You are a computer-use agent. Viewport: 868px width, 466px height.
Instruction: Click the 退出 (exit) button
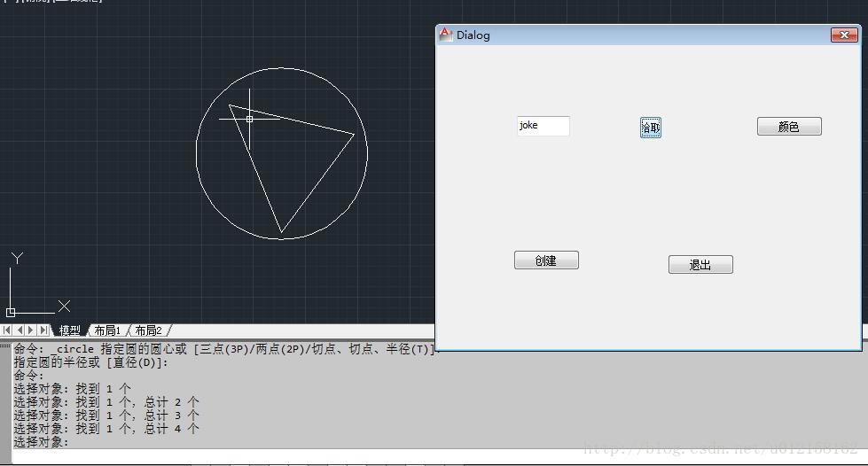coord(700,265)
